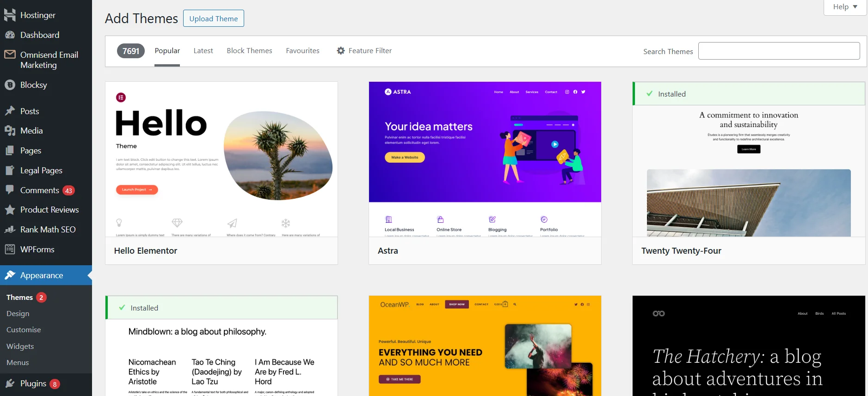
Task: Click the Hostinger logo icon in sidebar
Action: (10, 15)
